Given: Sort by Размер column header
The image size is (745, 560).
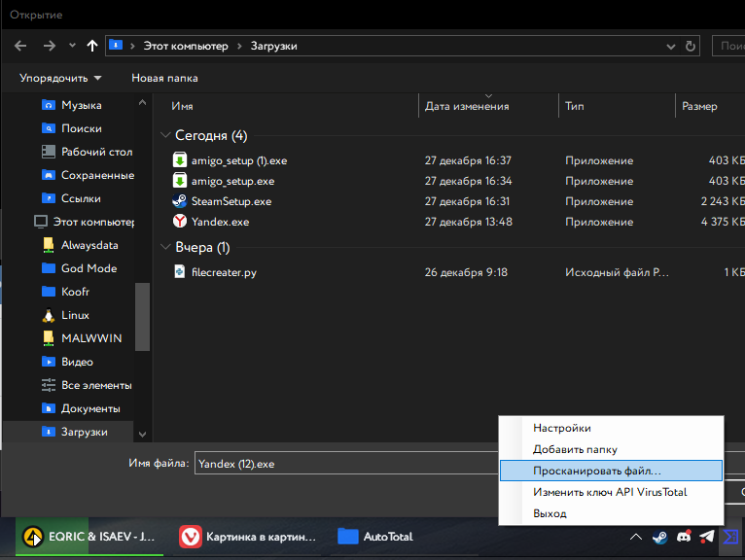Looking at the screenshot, I should click(x=699, y=106).
